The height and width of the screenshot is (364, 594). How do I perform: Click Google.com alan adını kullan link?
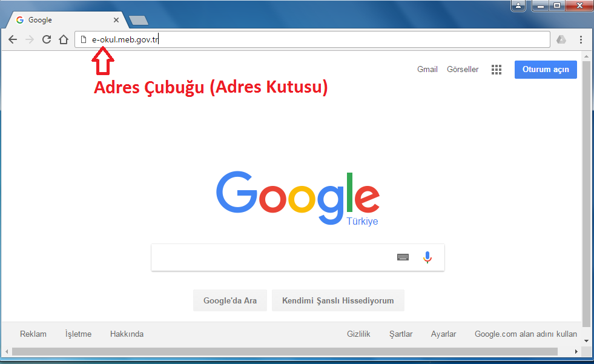point(526,334)
